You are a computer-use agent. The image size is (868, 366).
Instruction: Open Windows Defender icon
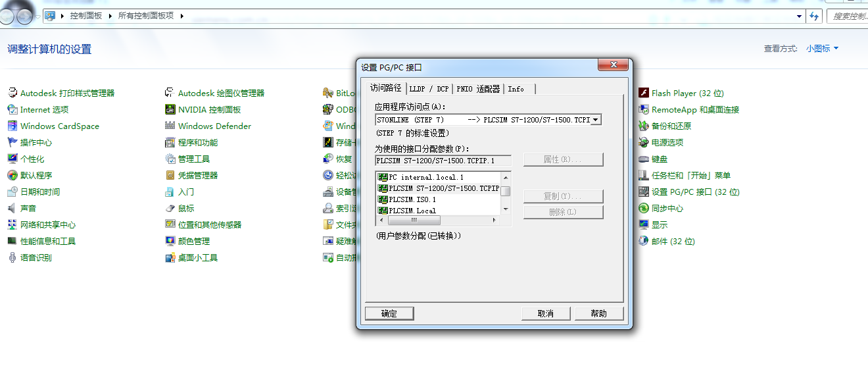tap(170, 126)
